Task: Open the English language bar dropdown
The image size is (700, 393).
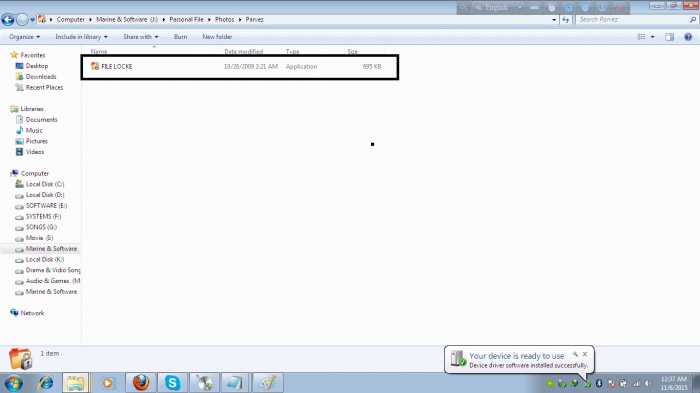Action: tap(520, 8)
